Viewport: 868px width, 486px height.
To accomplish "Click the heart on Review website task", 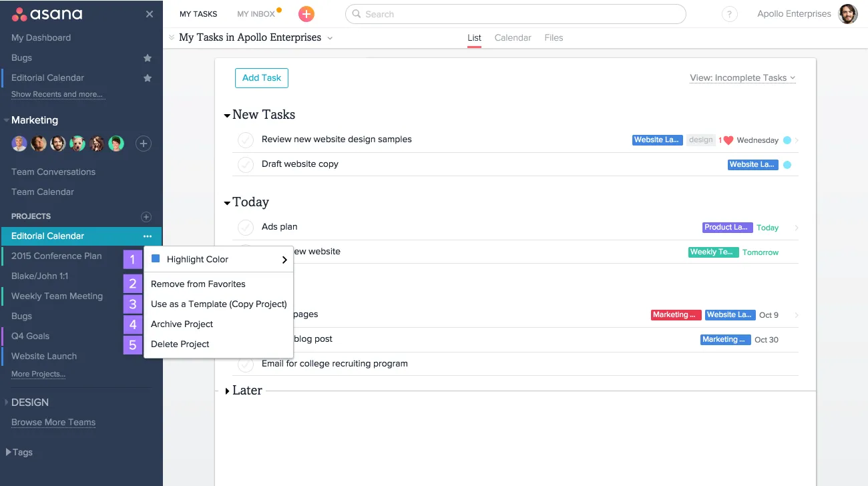I will tap(728, 140).
